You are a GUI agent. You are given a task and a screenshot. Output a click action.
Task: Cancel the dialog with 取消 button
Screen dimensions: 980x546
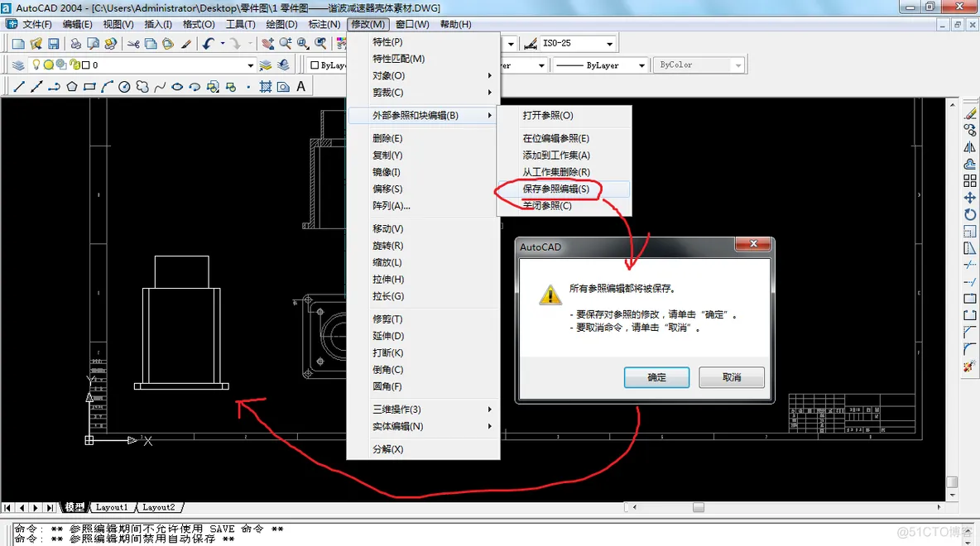point(732,377)
